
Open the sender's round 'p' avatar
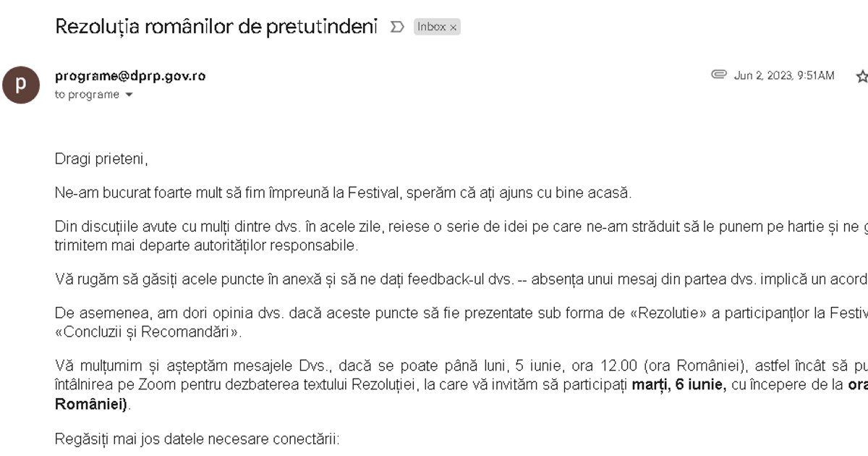click(21, 85)
